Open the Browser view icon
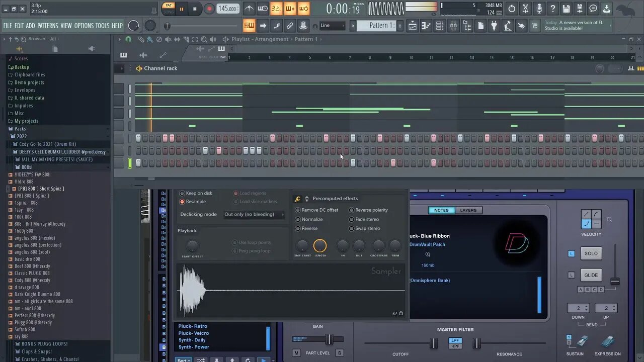Viewport: 644px width, 362px height. (x=466, y=26)
